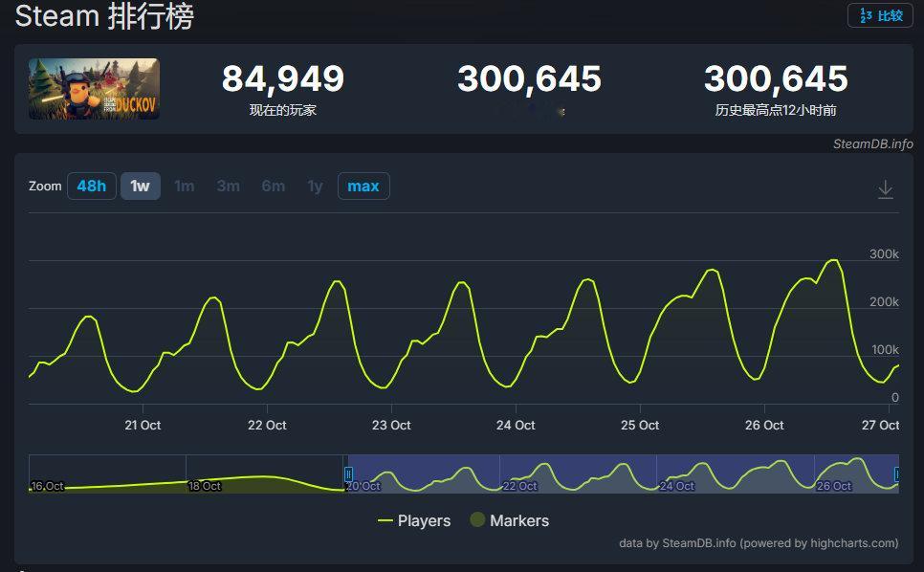Switch chart zoom to 48h
The height and width of the screenshot is (572, 924).
click(x=91, y=186)
